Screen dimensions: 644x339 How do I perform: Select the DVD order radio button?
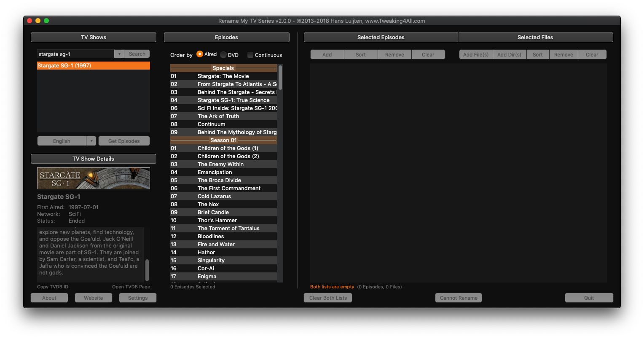click(x=223, y=55)
